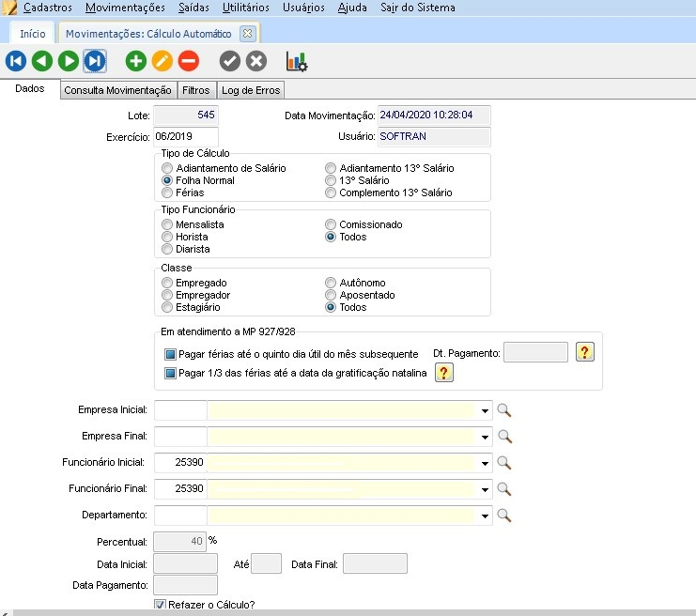Viewport: 696px width, 616px height.
Task: Open the Movimentações menu
Action: (x=125, y=8)
